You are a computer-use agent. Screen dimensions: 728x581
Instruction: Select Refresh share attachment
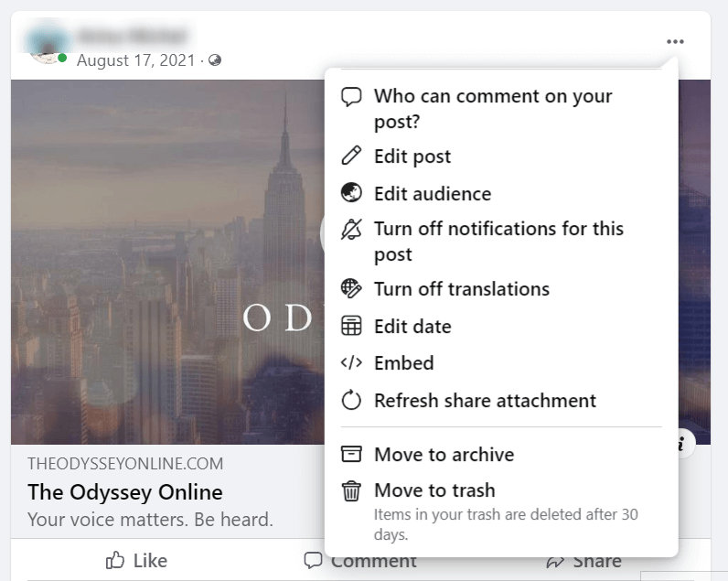[501, 401]
